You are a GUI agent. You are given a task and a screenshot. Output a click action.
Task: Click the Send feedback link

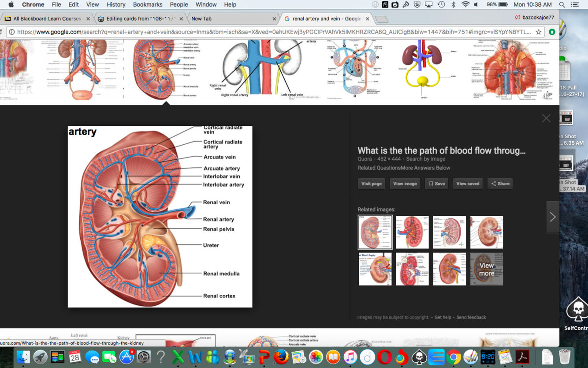pyautogui.click(x=471, y=317)
